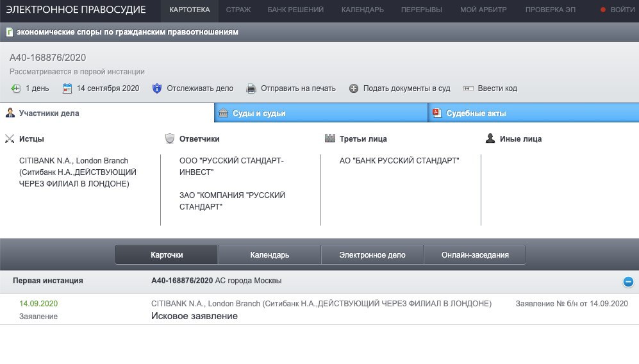The height and width of the screenshot is (364, 639).
Task: Click the ВОЙТИ login link
Action: pyautogui.click(x=622, y=10)
